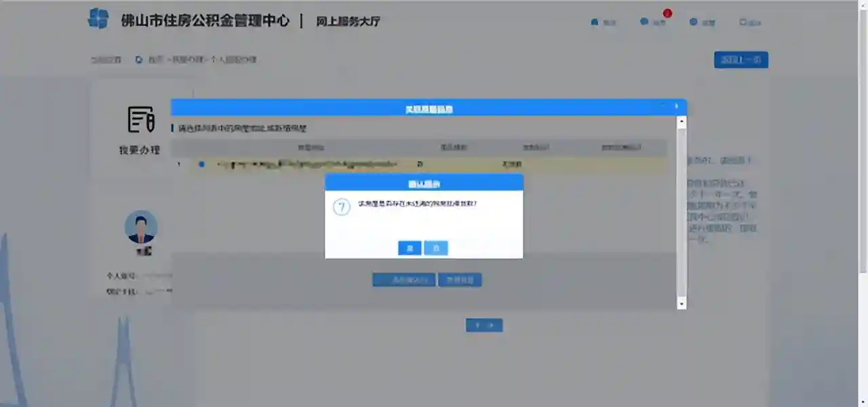Click the 我要办理 document icon

tap(141, 120)
